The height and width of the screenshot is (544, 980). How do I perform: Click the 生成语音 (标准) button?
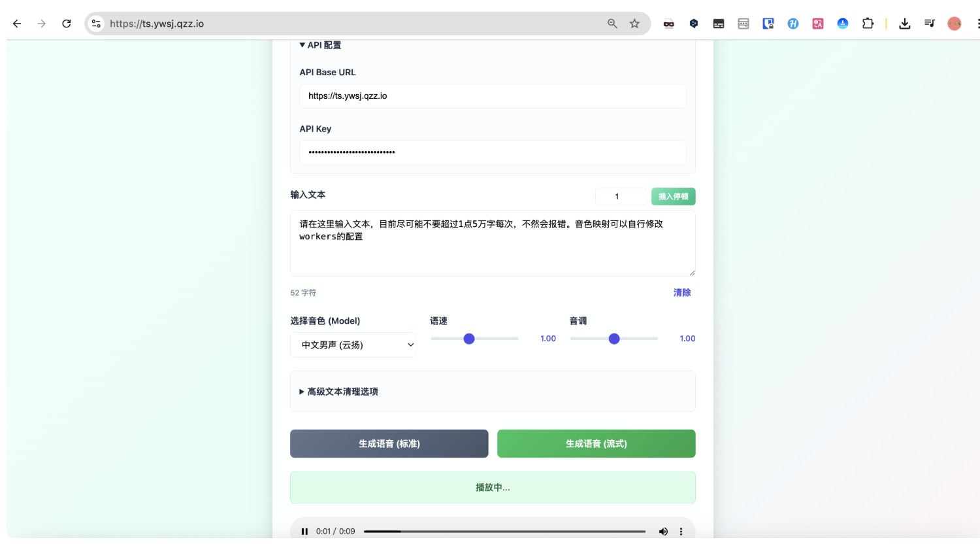pyautogui.click(x=389, y=443)
